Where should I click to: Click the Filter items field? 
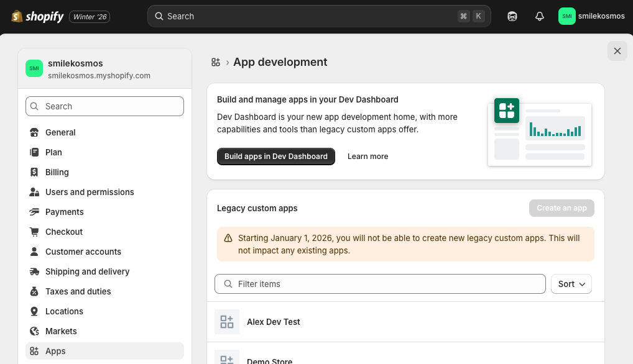point(379,284)
